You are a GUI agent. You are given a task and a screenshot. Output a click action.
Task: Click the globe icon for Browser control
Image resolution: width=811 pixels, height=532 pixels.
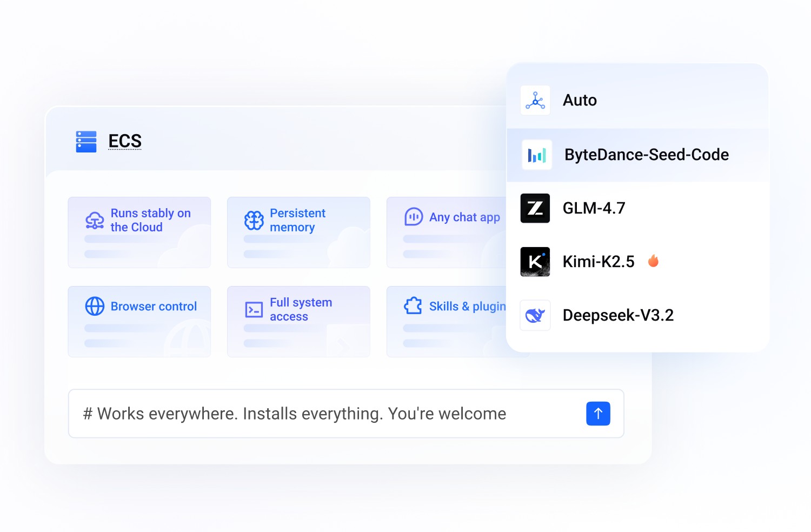(95, 306)
